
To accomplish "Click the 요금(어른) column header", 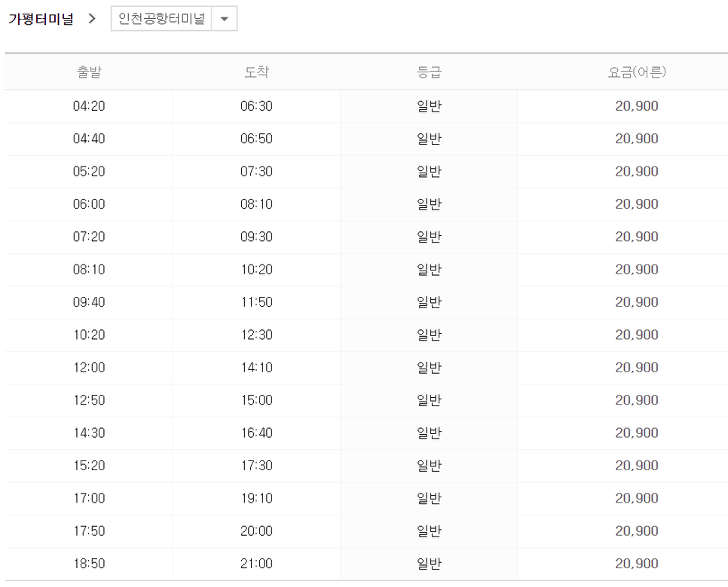I will click(637, 72).
